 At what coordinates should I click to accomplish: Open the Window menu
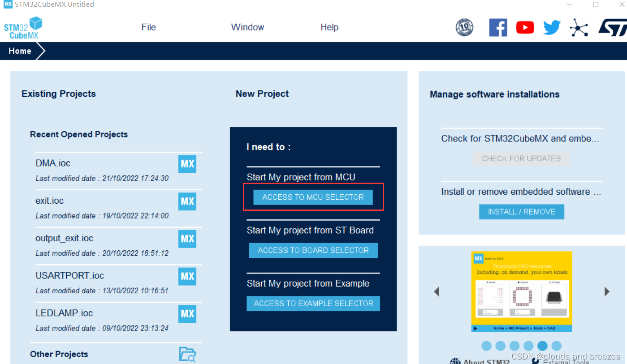(x=247, y=27)
